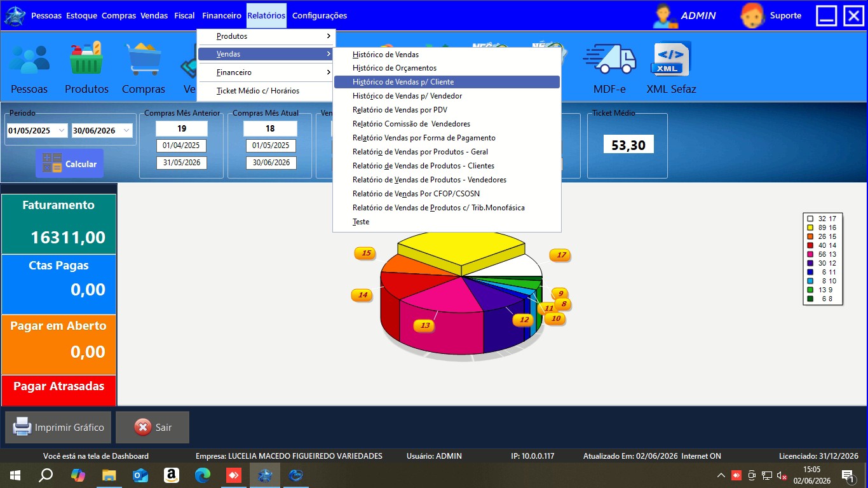The width and height of the screenshot is (868, 488).
Task: Open Windows Start menu
Action: [x=15, y=475]
